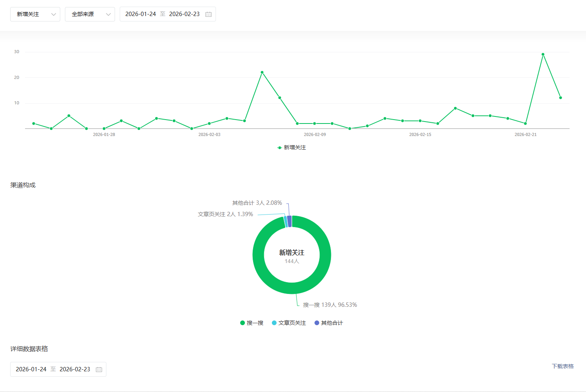The height and width of the screenshot is (392, 586).
Task: Click end date 2026-02-23 in top filter
Action: pyautogui.click(x=184, y=14)
